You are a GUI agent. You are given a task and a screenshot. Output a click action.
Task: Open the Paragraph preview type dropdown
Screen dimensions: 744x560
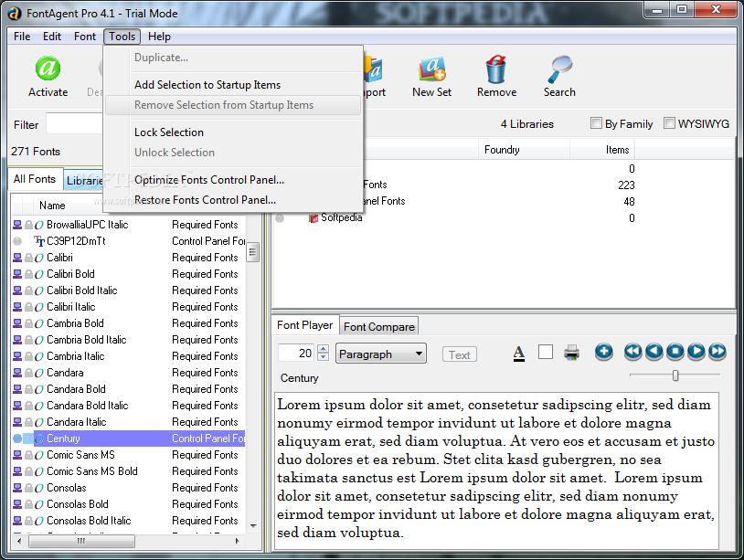[381, 354]
